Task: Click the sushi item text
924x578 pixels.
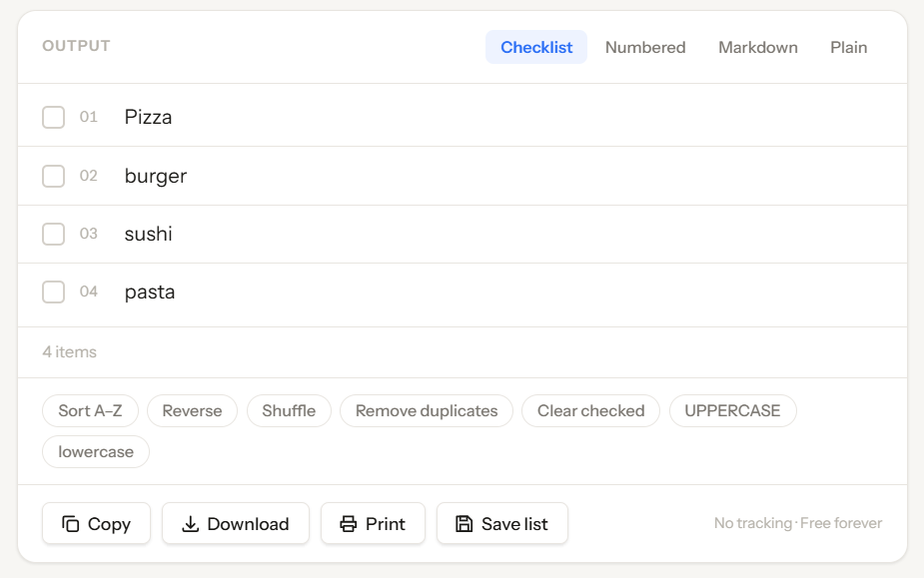Action: click(x=149, y=234)
